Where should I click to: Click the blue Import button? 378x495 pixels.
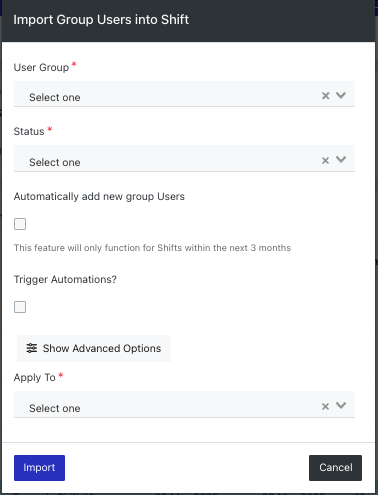tap(39, 468)
